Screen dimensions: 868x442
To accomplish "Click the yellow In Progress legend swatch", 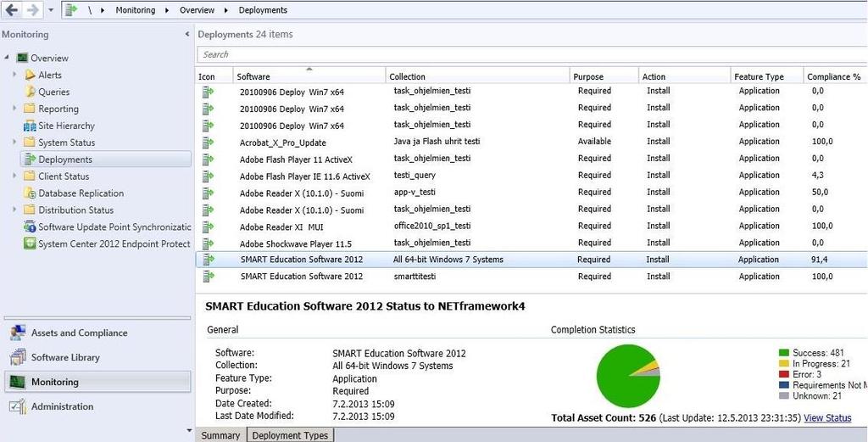I will (783, 363).
